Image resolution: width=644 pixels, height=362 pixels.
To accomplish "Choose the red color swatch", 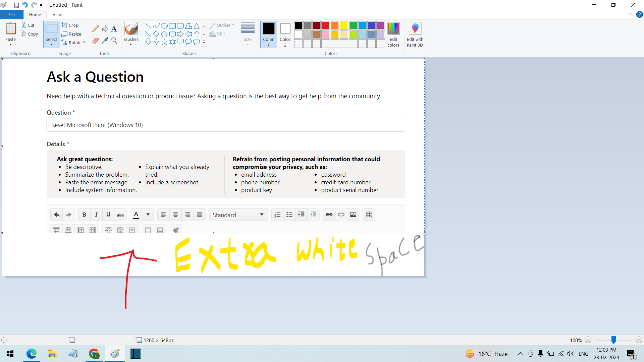I will tap(325, 25).
